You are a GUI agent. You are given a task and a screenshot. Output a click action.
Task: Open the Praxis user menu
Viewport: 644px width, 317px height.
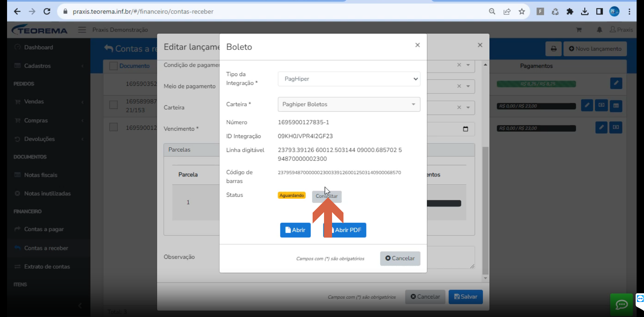[621, 30]
